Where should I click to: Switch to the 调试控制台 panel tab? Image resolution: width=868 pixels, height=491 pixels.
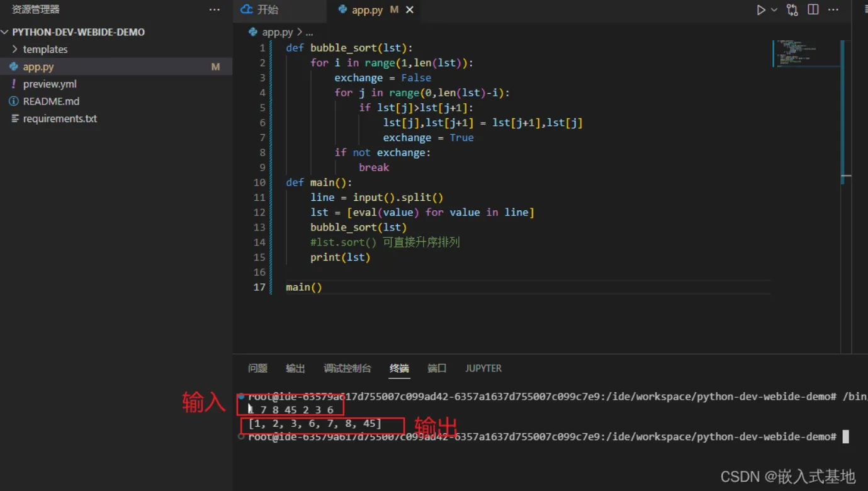347,368
